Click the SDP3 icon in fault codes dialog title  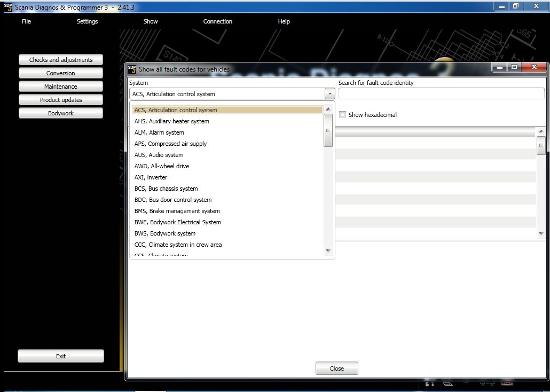tap(132, 69)
